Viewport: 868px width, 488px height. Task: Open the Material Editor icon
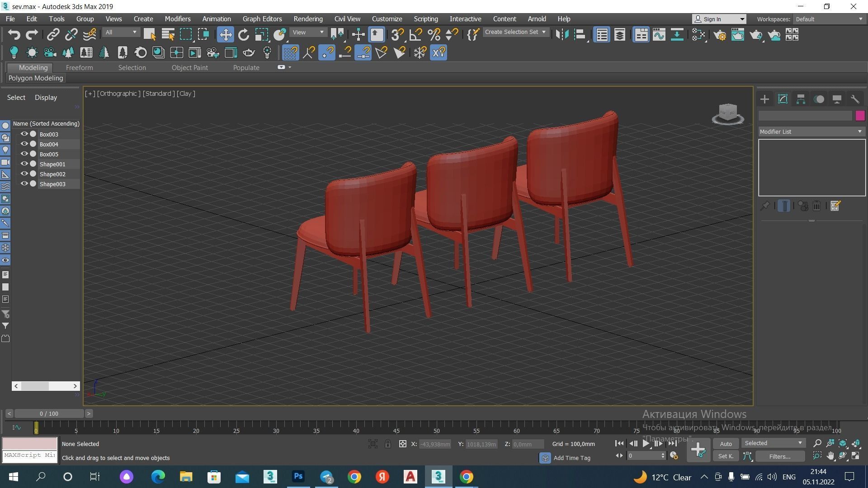(x=698, y=34)
